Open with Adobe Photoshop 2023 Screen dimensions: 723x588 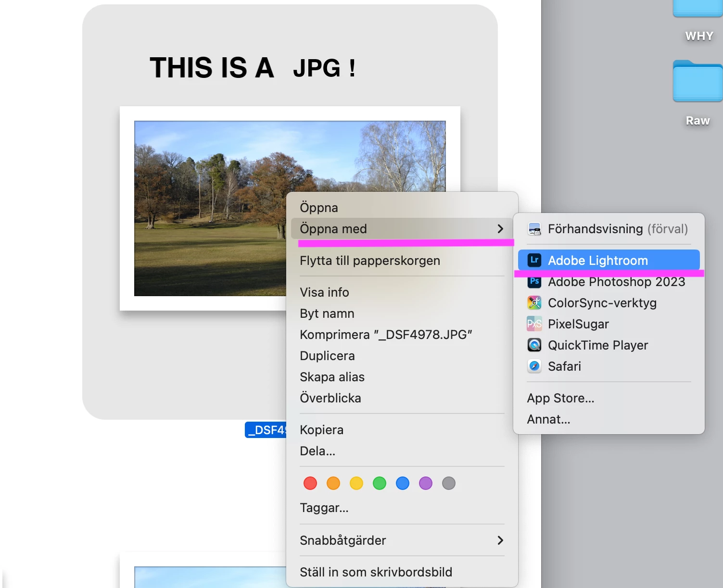pos(609,282)
